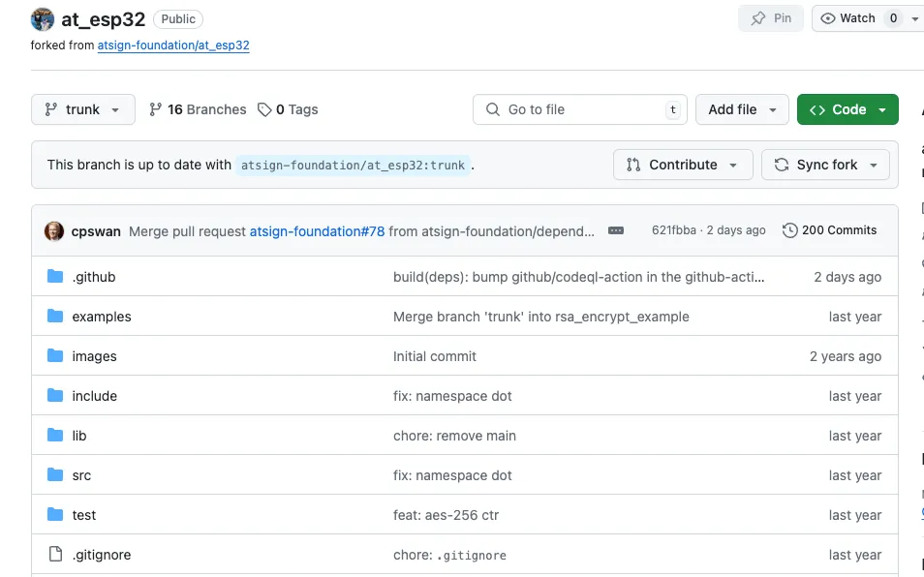Viewport: 924px width, 577px height.
Task: Open the repository owner avatar
Action: click(43, 19)
